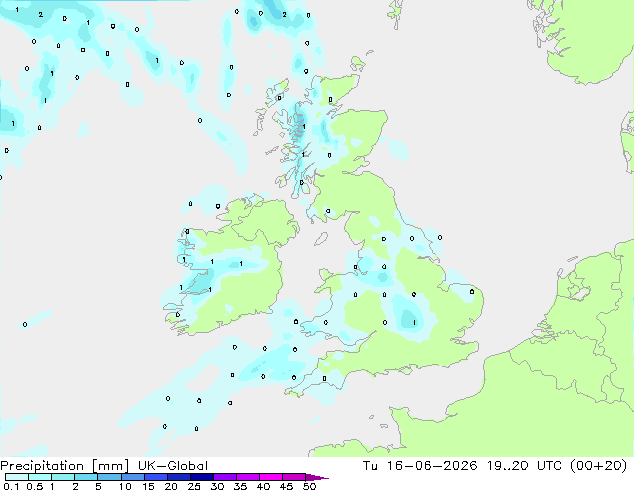Click the 0.1–0.5 mm legend swatch

tap(17, 477)
